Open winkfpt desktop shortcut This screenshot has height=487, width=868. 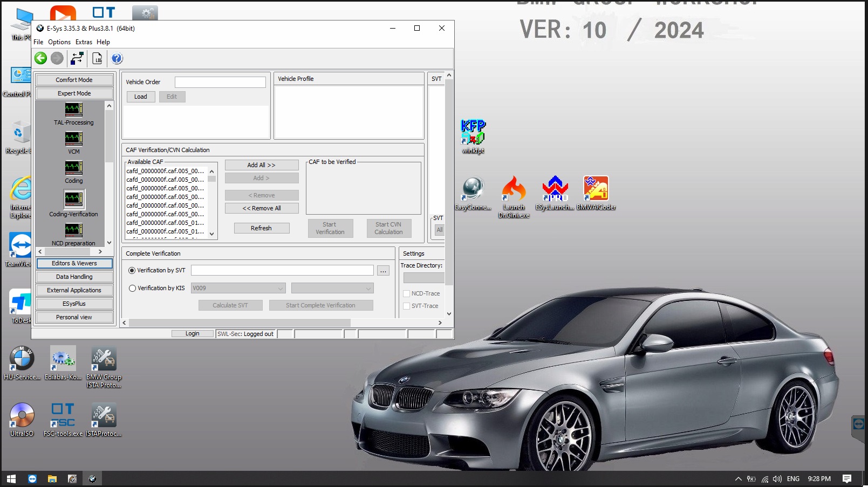click(473, 136)
